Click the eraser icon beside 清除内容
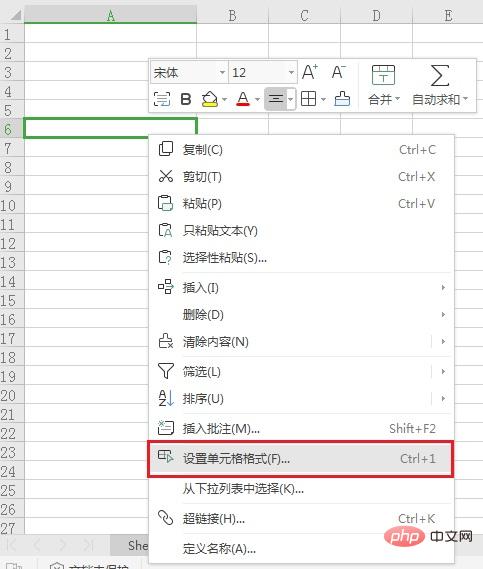This screenshot has height=569, width=483. pyautogui.click(x=166, y=341)
